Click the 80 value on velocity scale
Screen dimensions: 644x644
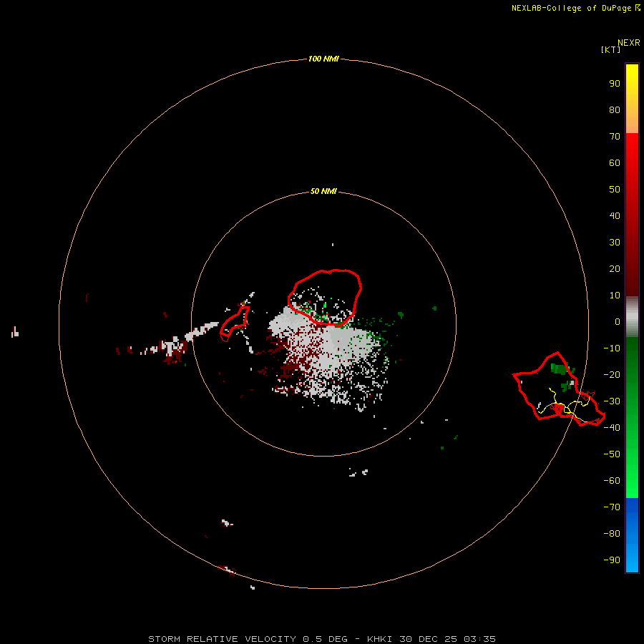click(615, 109)
